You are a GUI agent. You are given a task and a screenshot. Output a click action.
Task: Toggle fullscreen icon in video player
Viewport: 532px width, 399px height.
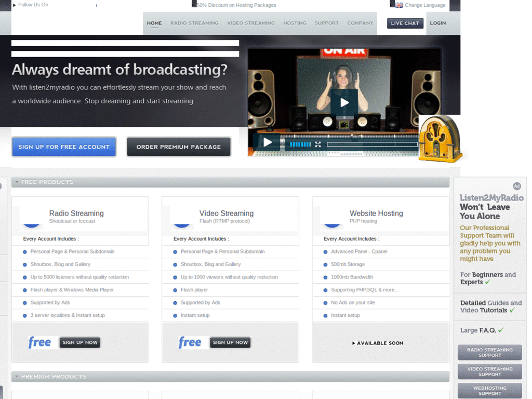coord(317,144)
